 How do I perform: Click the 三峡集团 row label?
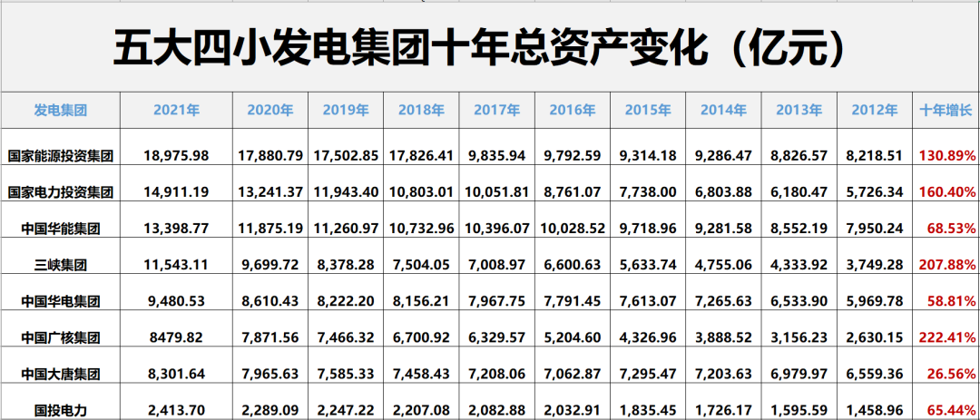point(60,265)
